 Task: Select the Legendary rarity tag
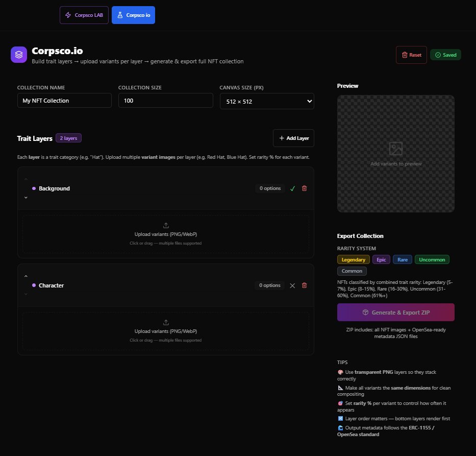(x=354, y=260)
